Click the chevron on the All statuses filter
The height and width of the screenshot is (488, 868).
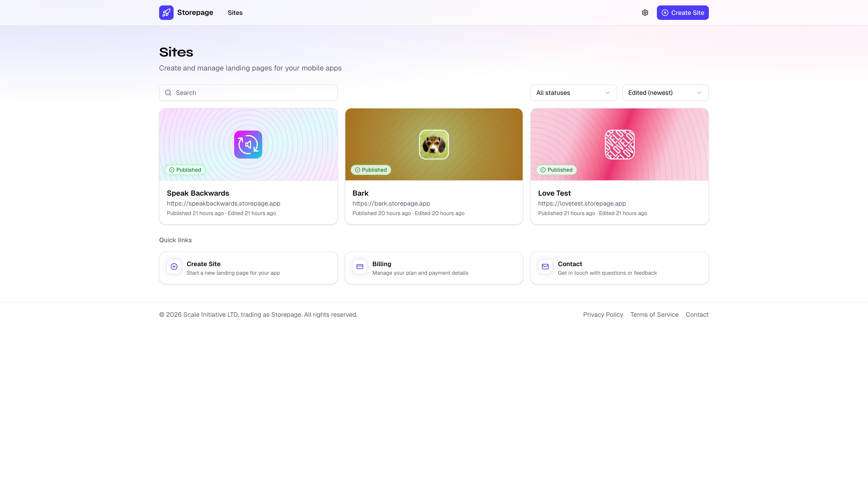tap(608, 93)
